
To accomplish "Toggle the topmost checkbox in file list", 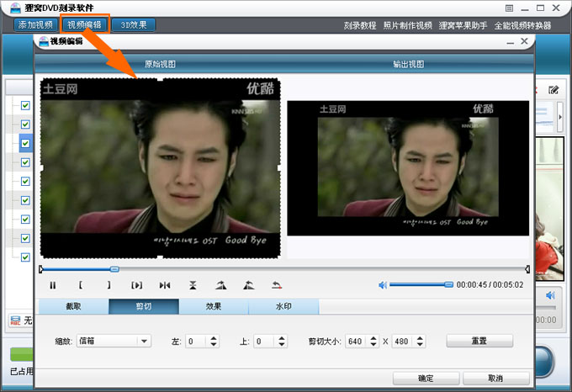I will pyautogui.click(x=25, y=106).
